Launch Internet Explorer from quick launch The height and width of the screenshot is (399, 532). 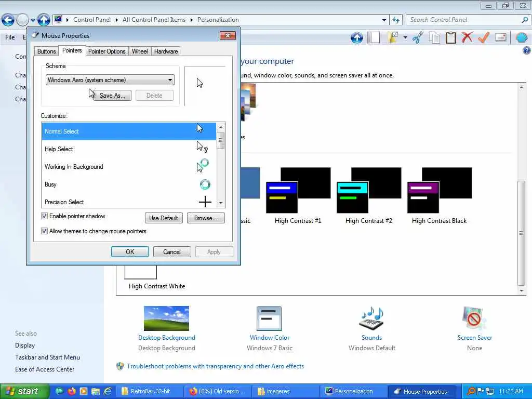pyautogui.click(x=108, y=391)
